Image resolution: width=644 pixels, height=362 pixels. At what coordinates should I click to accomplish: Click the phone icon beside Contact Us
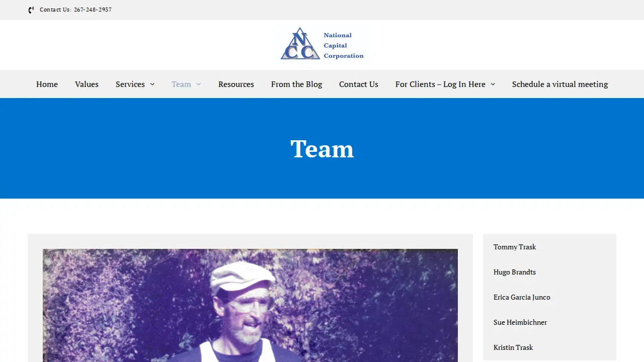(31, 10)
